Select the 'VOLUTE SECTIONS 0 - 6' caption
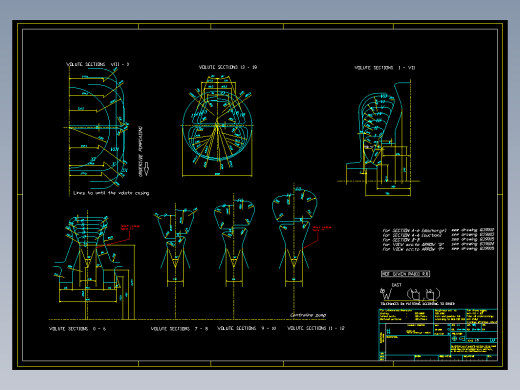 click(x=77, y=329)
